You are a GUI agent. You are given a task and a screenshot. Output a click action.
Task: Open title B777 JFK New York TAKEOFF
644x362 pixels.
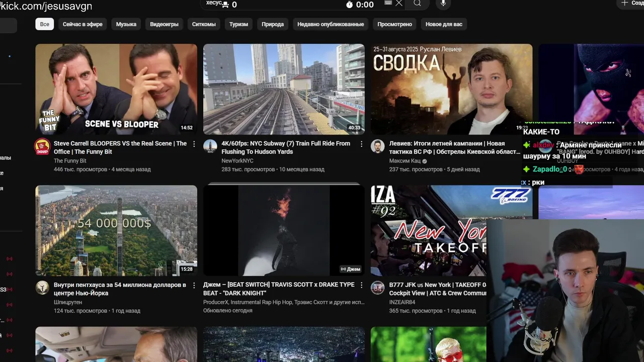438,289
